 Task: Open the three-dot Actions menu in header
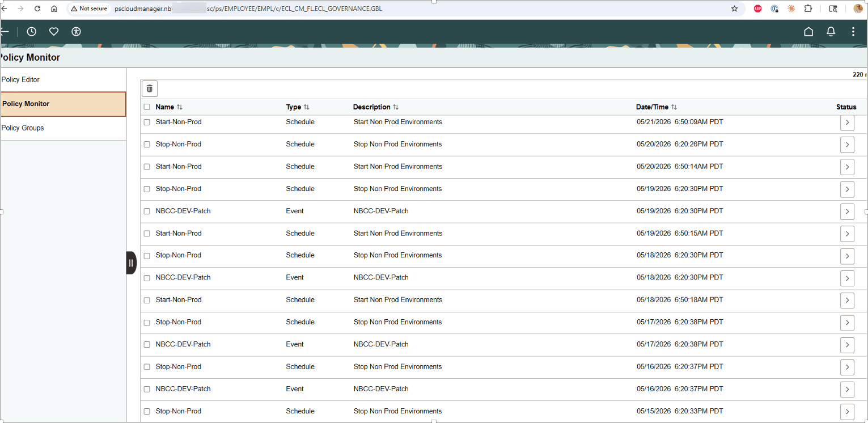(853, 32)
